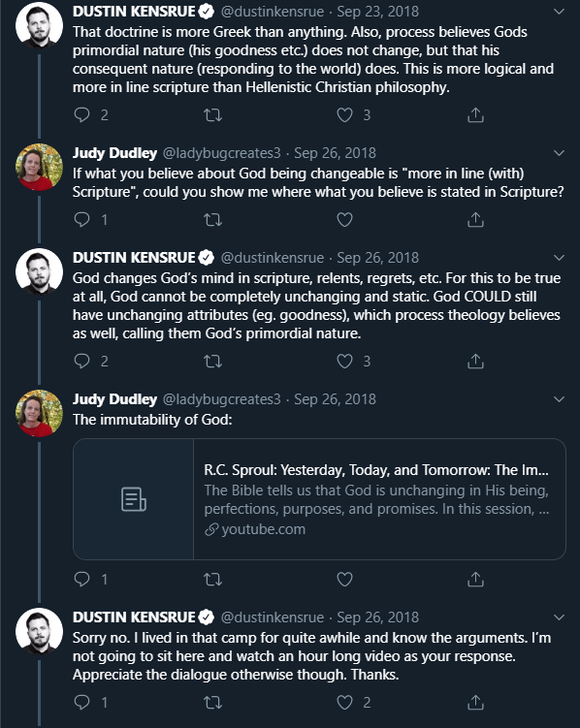Reply to the 'God changes God's mind' tweet
Screen dimensions: 580x728
[x=81, y=361]
